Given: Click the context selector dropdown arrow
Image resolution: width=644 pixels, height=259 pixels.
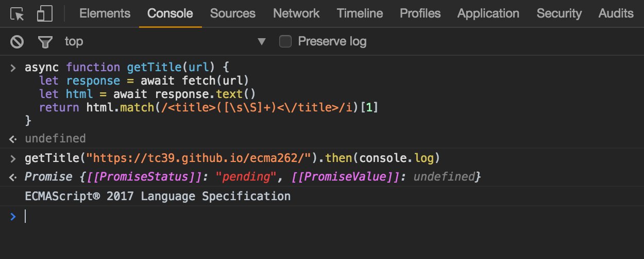Looking at the screenshot, I should tap(262, 41).
